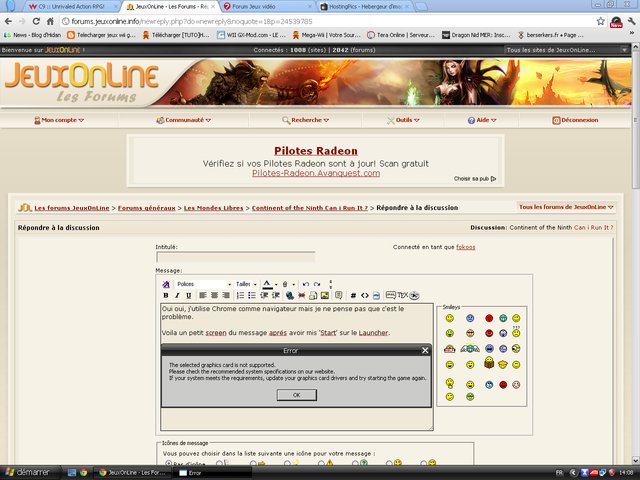This screenshot has width=640, height=480.
Task: Toggle underline formatting in the editor
Action: 189,295
